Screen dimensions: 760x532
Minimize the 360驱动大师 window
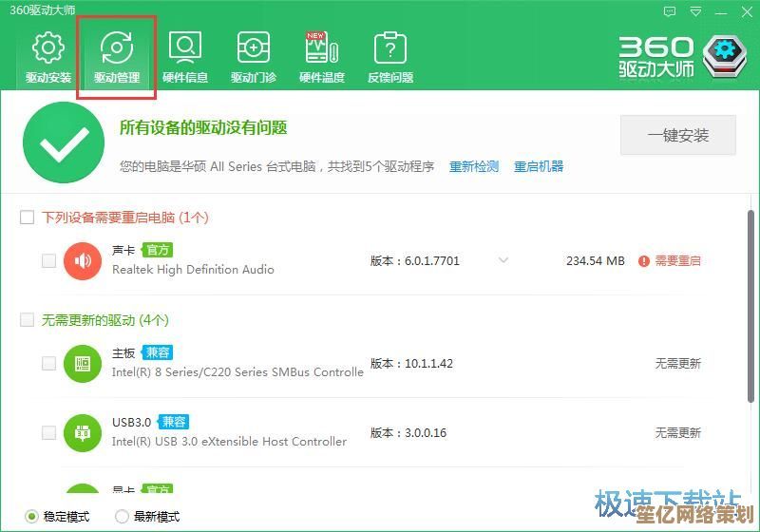coord(721,12)
